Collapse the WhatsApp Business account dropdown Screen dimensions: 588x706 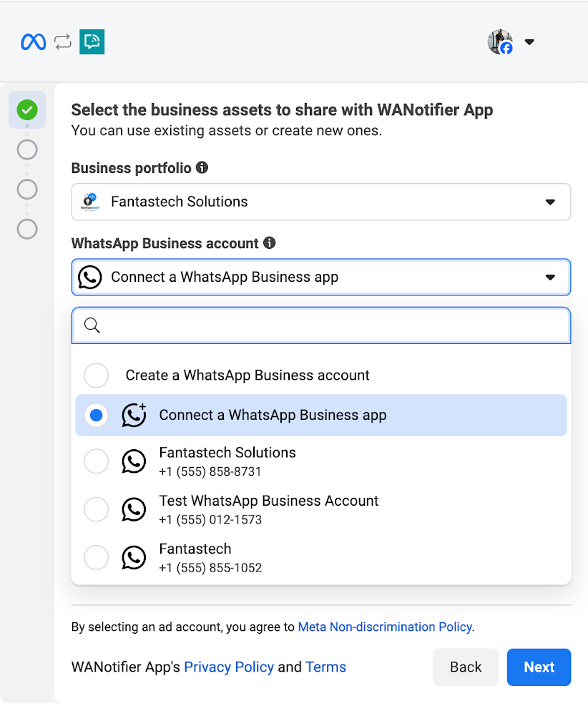(549, 277)
